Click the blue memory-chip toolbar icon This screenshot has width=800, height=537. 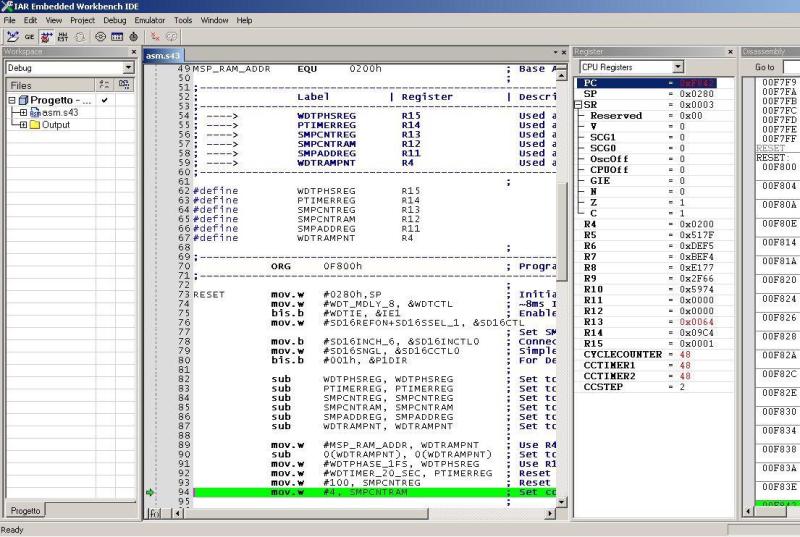point(117,37)
